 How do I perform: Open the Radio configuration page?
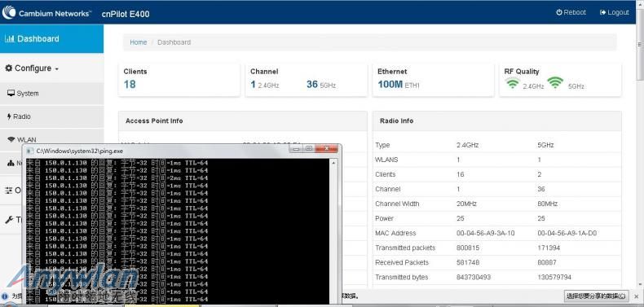pos(51,116)
